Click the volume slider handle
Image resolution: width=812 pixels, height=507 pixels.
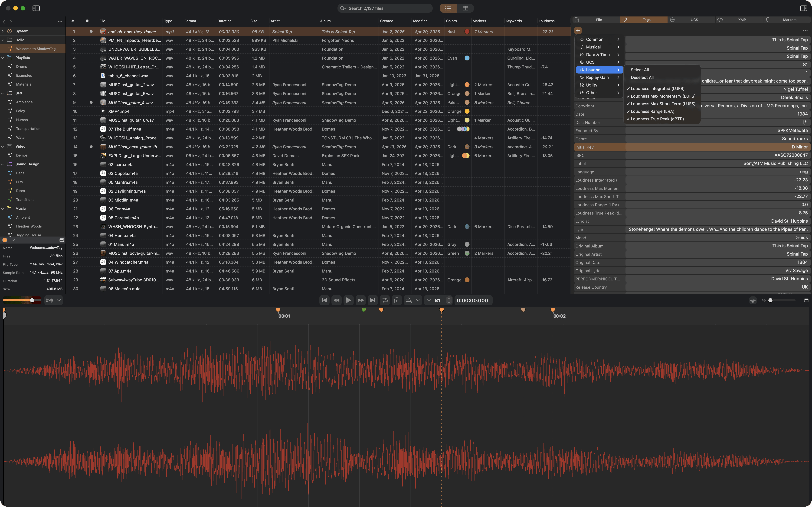(32, 300)
